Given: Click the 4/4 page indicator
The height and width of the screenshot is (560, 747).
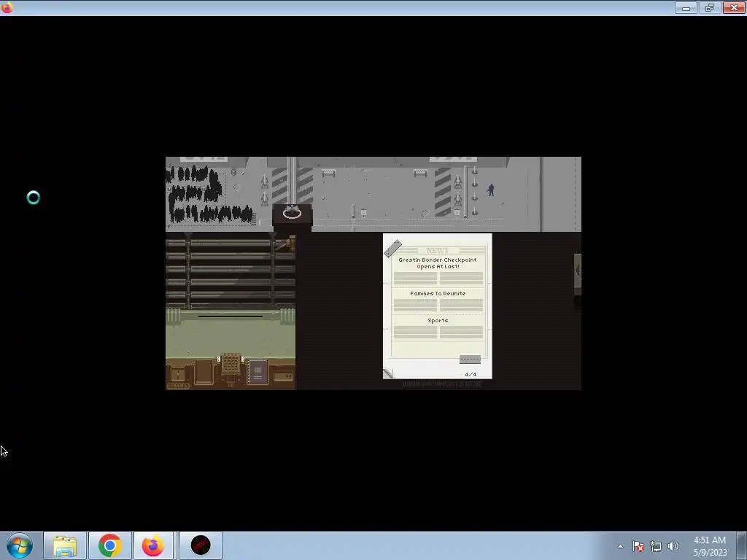Looking at the screenshot, I should (x=471, y=374).
